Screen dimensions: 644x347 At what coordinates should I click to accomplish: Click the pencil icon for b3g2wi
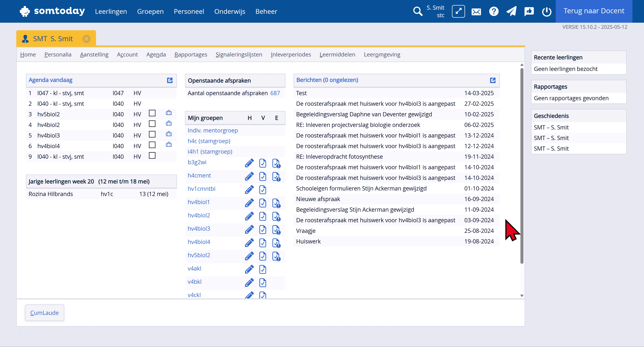[249, 163]
